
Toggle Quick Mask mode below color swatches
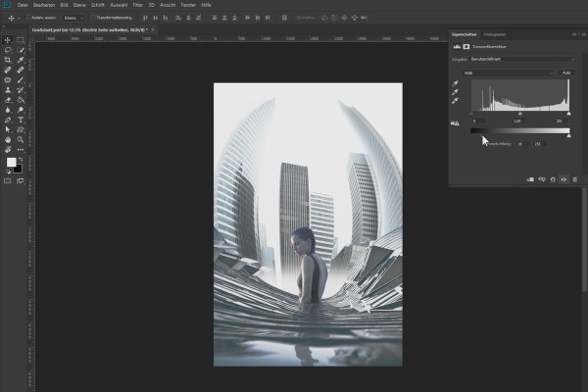click(8, 180)
